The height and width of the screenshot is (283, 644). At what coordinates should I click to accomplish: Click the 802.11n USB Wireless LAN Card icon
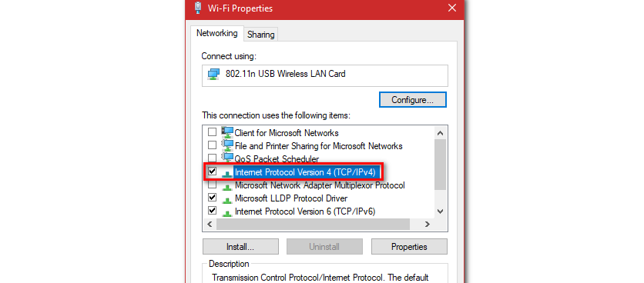tap(213, 75)
